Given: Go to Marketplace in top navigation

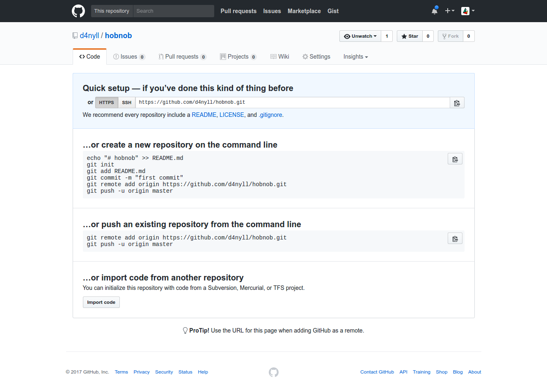Looking at the screenshot, I should click(304, 11).
